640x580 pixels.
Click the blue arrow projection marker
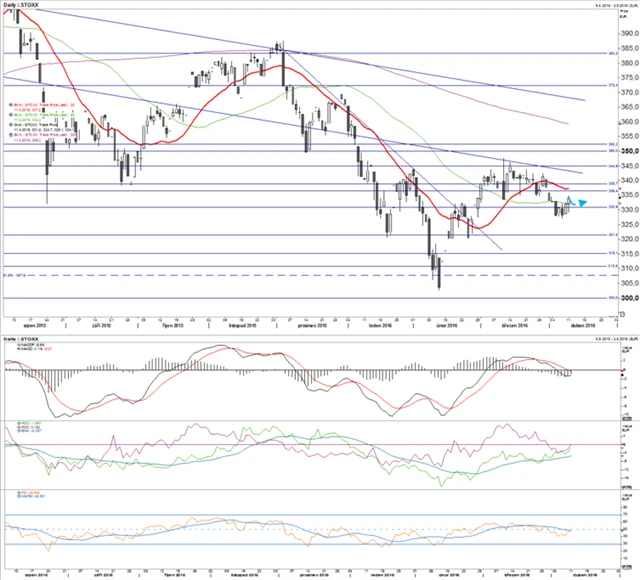pyautogui.click(x=582, y=203)
